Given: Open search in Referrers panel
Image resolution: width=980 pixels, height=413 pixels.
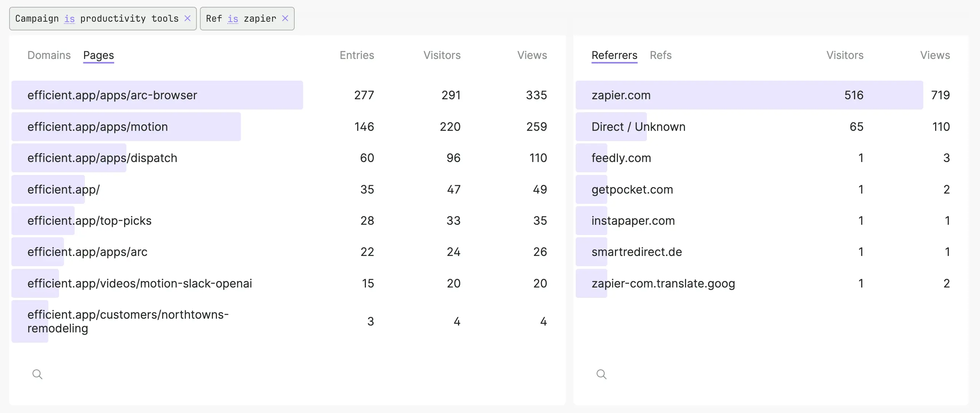Looking at the screenshot, I should point(601,374).
